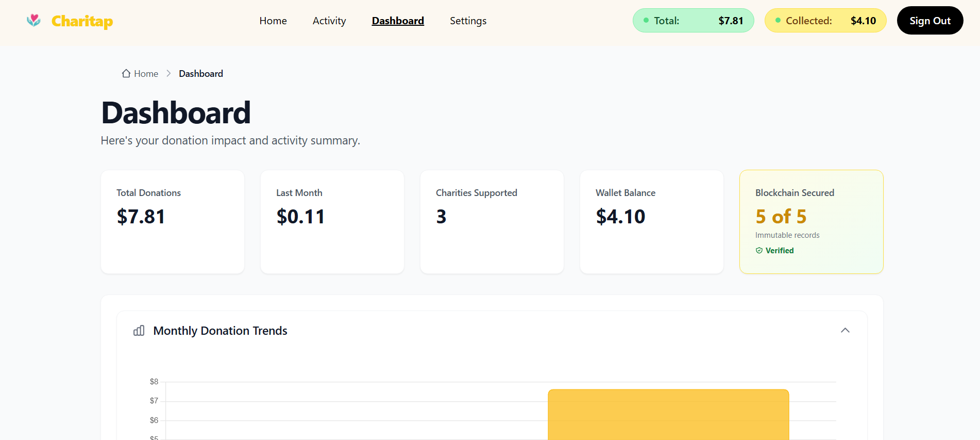Select the Last Month card
980x440 pixels.
point(332,222)
